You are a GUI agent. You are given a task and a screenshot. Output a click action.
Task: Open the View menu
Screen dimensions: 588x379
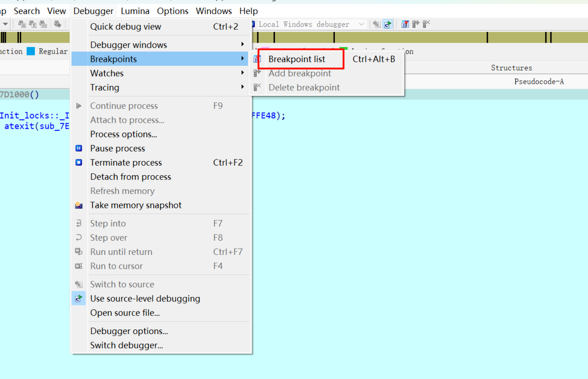(57, 11)
